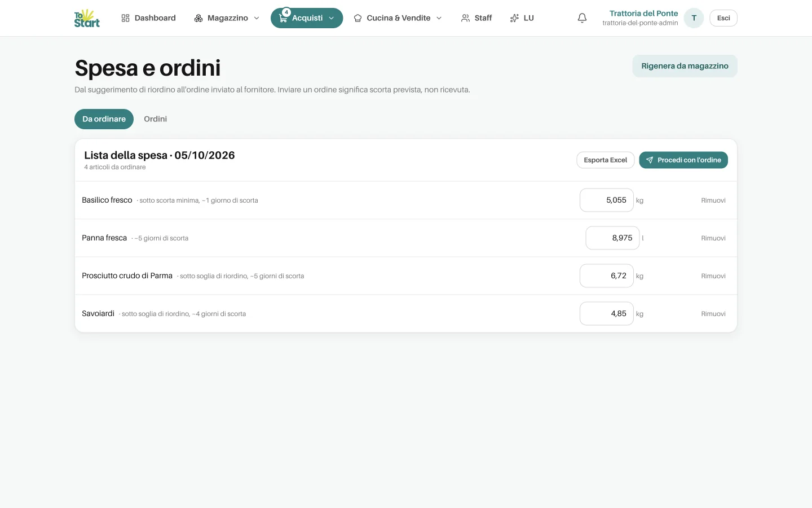Click the ToStart logo
The width and height of the screenshot is (812, 508).
87,18
